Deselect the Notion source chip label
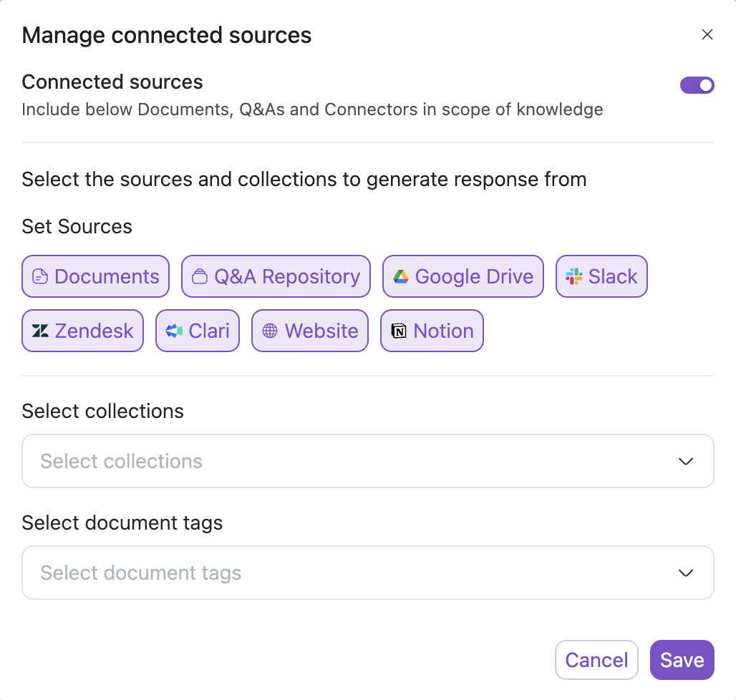This screenshot has width=736, height=700. [x=443, y=331]
